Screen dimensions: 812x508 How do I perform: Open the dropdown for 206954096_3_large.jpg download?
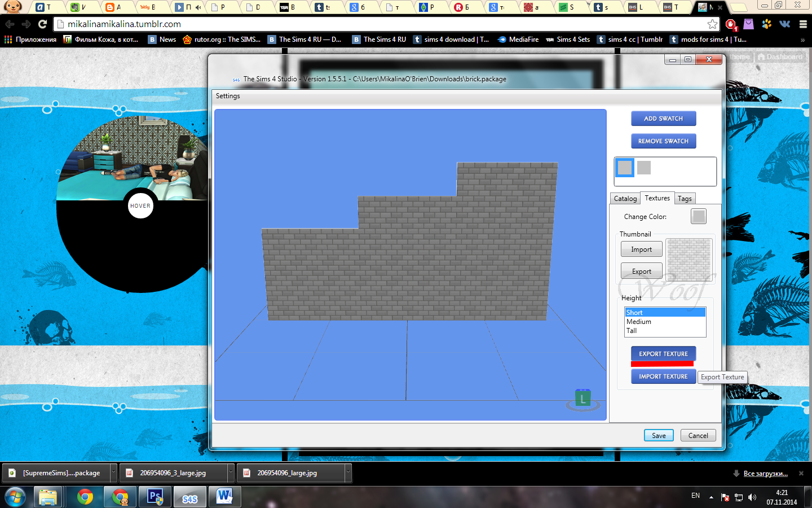231,472
